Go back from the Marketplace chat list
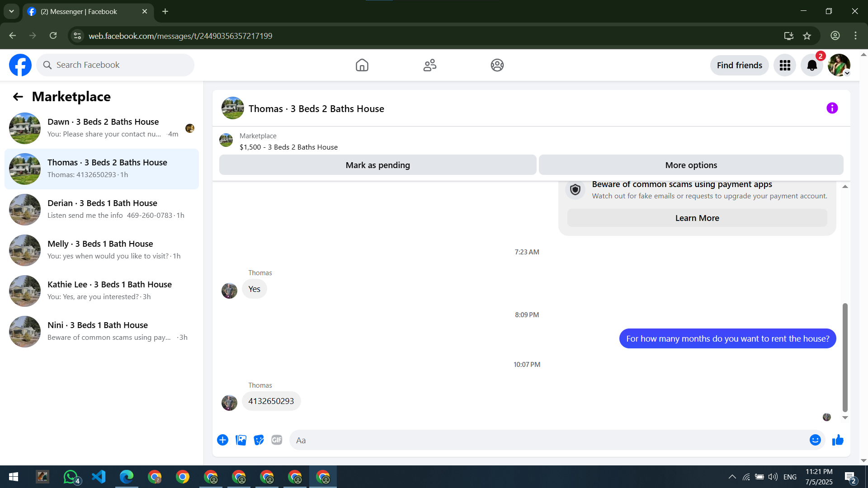Viewport: 868px width, 488px height. coord(18,97)
